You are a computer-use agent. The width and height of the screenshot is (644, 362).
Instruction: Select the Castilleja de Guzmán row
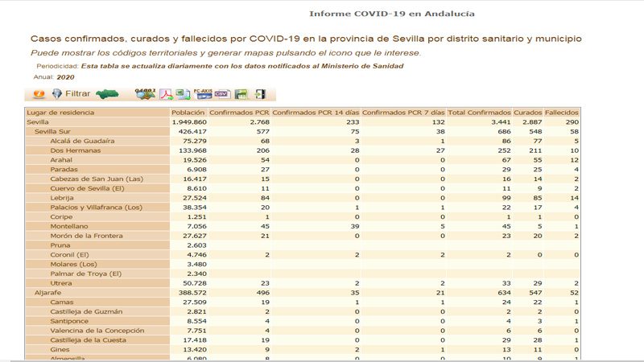coord(86,311)
